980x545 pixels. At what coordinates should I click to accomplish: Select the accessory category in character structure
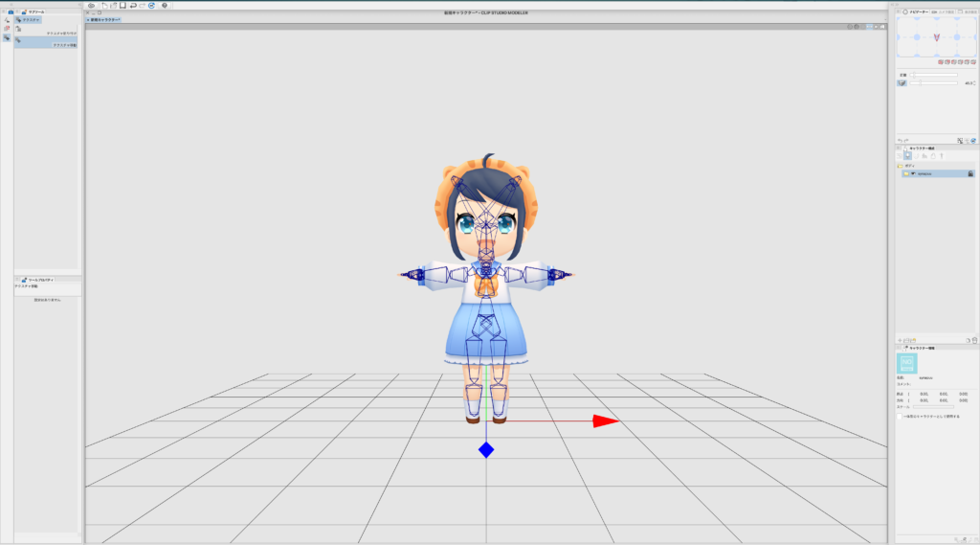(932, 156)
